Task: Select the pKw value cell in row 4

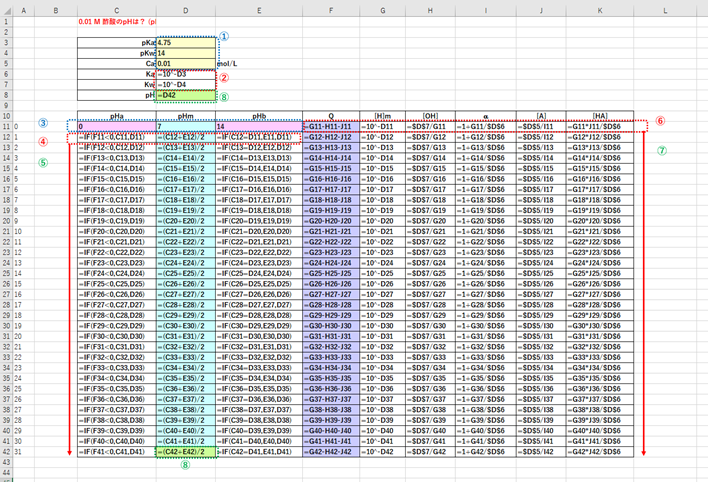Action: (x=186, y=53)
